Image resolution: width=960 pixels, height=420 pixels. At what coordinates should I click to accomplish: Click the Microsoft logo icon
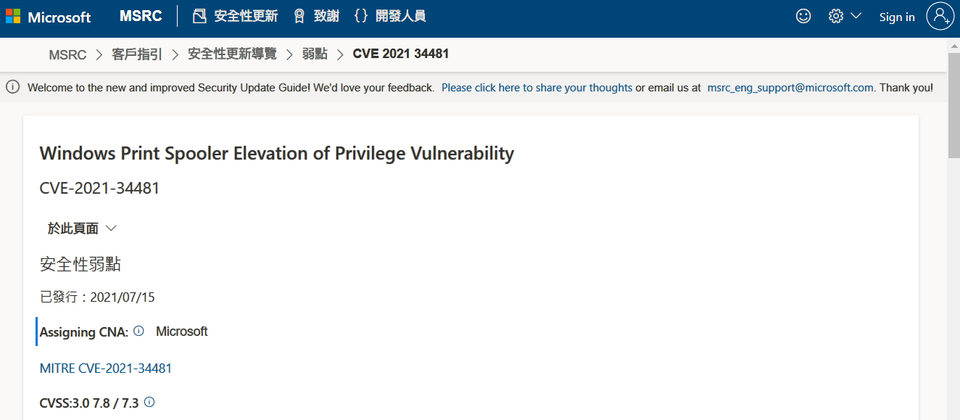click(x=13, y=17)
